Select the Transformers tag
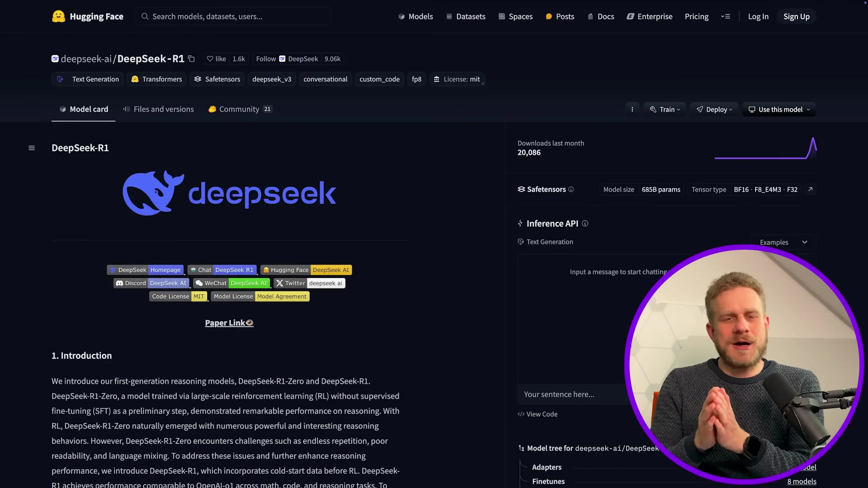 [156, 79]
